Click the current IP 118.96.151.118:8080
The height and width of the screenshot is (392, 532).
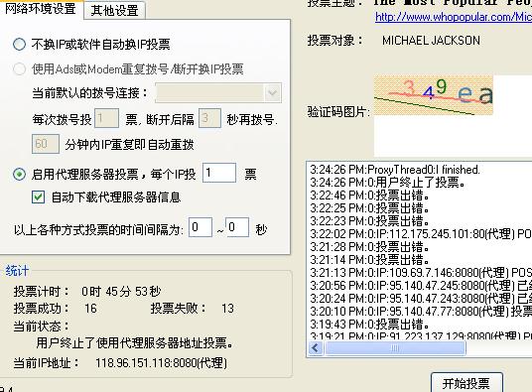coord(161,363)
